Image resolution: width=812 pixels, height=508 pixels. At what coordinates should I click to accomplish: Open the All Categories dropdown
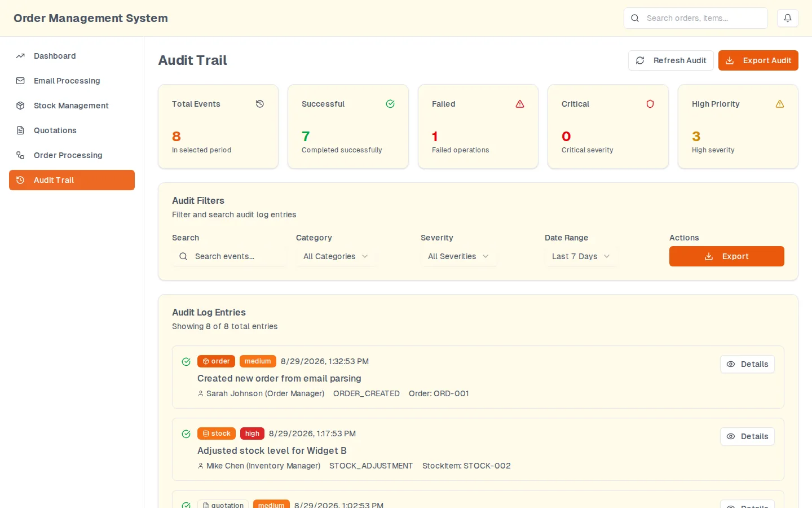click(x=336, y=256)
